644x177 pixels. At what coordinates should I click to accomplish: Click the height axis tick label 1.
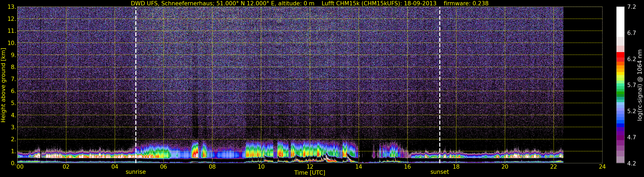13,151
